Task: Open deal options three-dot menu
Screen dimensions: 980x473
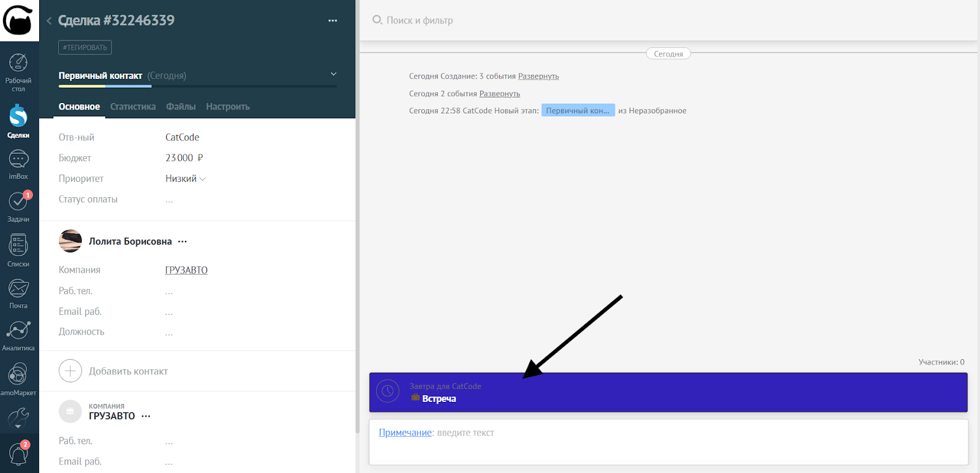Action: coord(333,21)
